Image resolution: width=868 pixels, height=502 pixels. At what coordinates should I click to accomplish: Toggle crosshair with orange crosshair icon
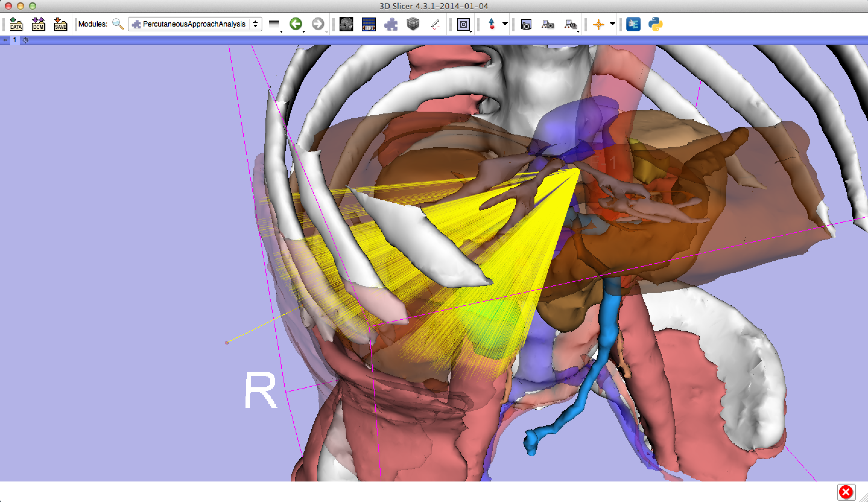pos(598,24)
